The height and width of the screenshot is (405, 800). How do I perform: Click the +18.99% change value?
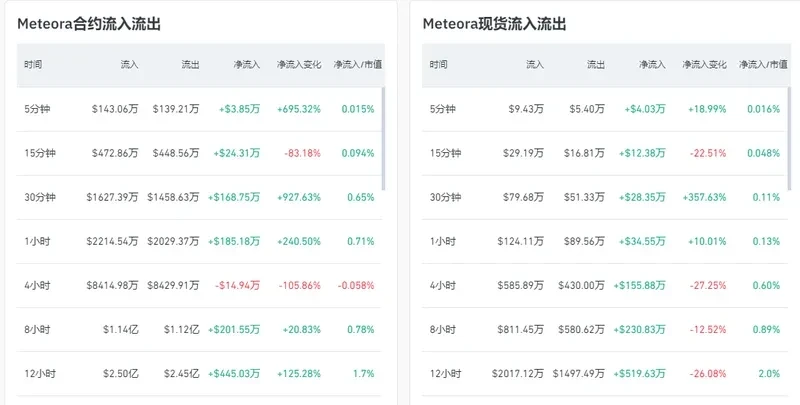click(x=707, y=109)
